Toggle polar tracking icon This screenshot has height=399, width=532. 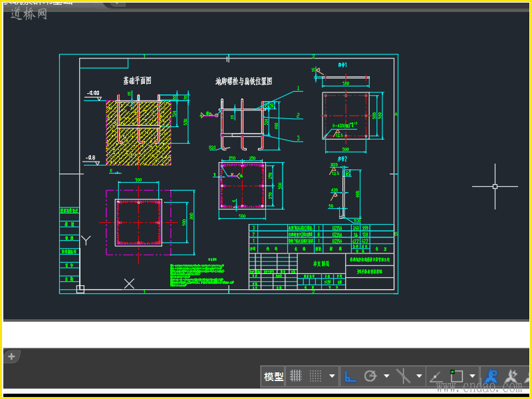(370, 376)
